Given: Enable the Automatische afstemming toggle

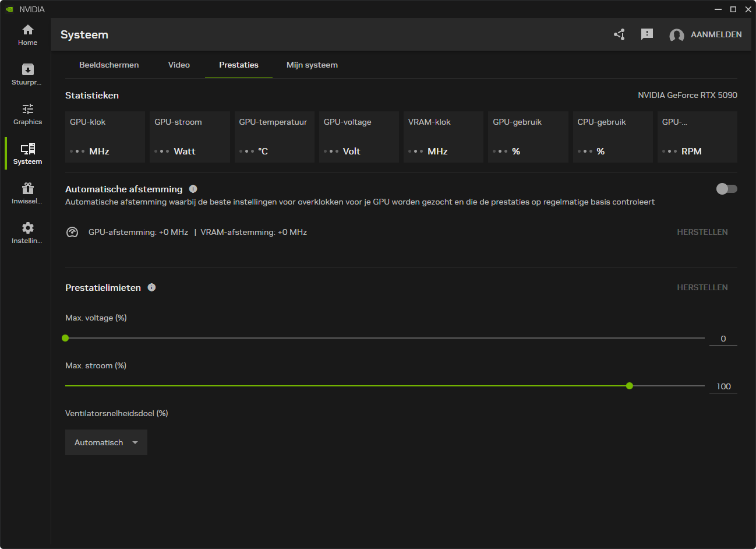Looking at the screenshot, I should click(726, 189).
